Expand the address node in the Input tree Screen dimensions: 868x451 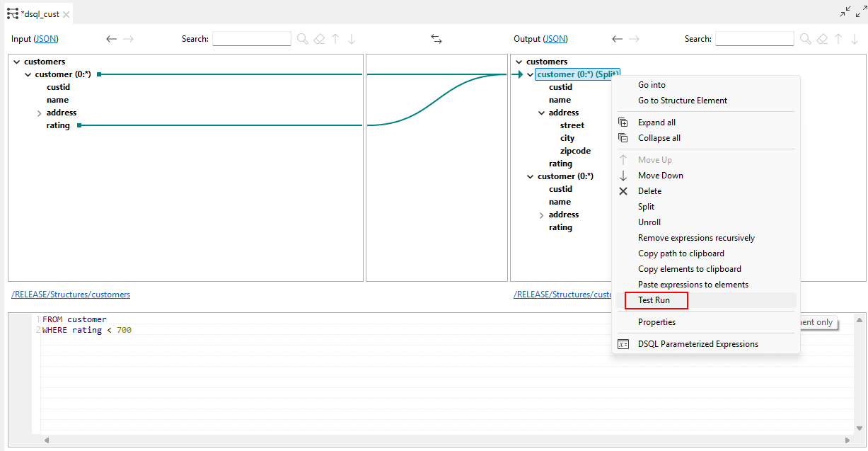coord(40,112)
